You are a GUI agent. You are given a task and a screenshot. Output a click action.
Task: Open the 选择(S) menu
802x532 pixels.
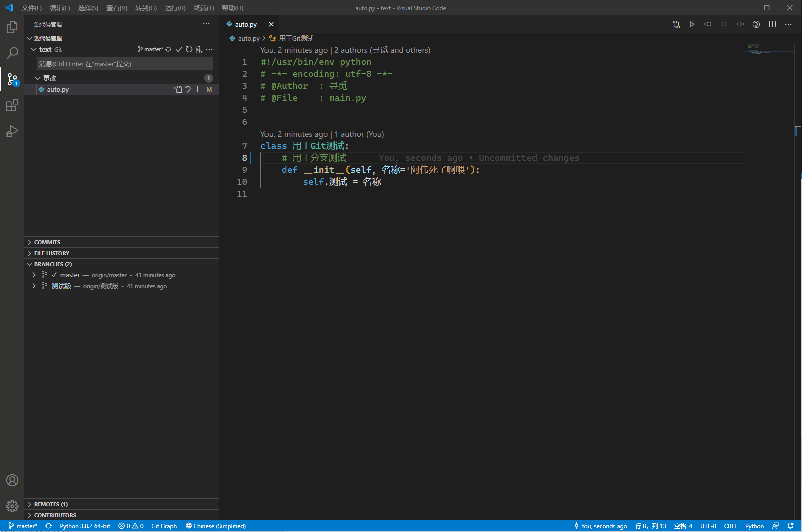point(88,8)
